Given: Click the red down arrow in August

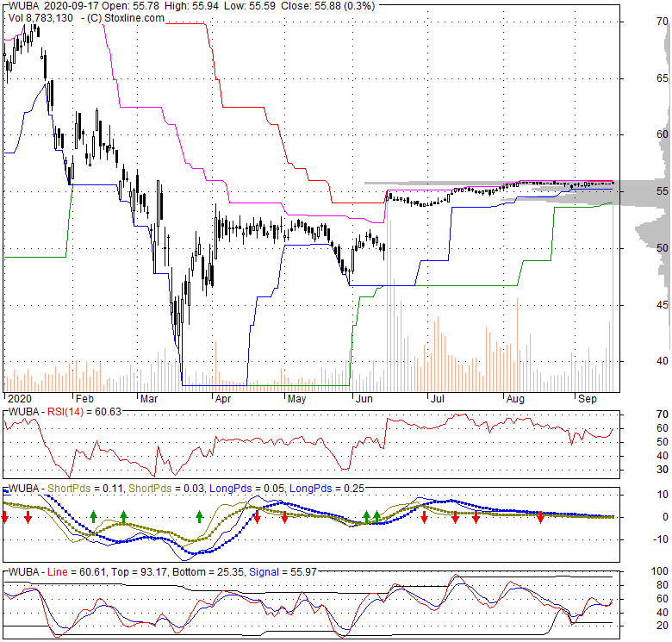Looking at the screenshot, I should (x=540, y=517).
